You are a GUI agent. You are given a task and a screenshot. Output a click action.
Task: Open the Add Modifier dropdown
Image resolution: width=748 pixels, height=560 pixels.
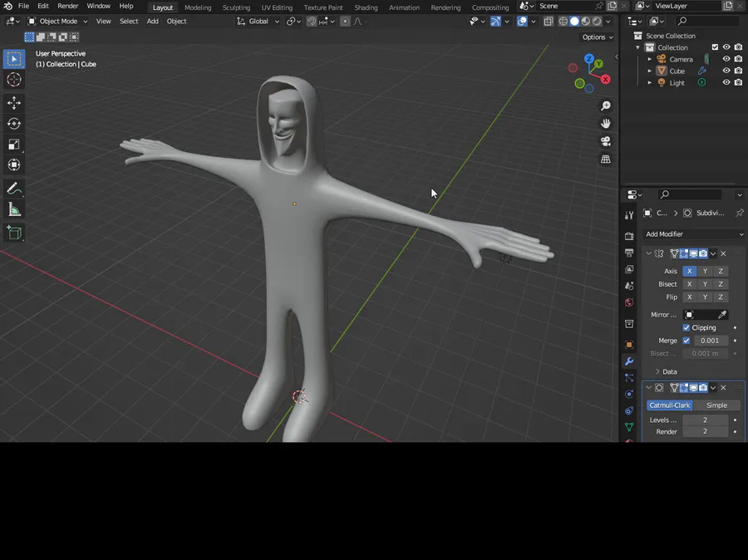tap(693, 234)
